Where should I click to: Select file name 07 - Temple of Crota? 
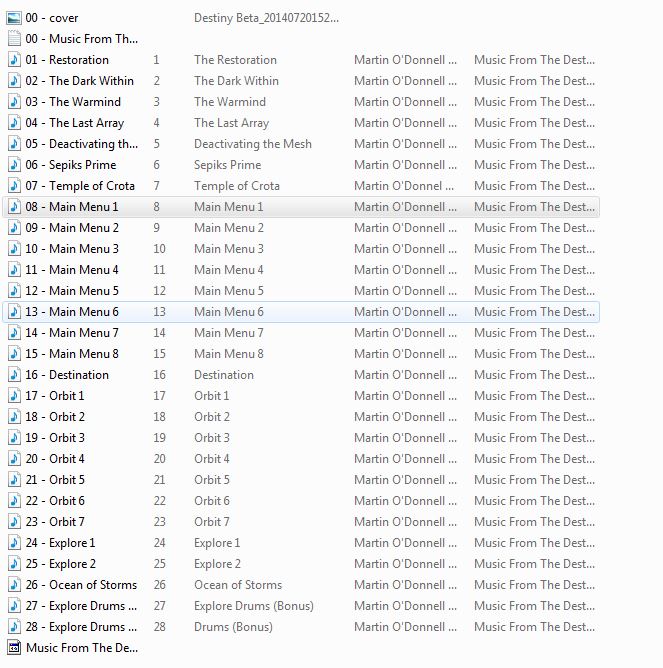(x=80, y=186)
